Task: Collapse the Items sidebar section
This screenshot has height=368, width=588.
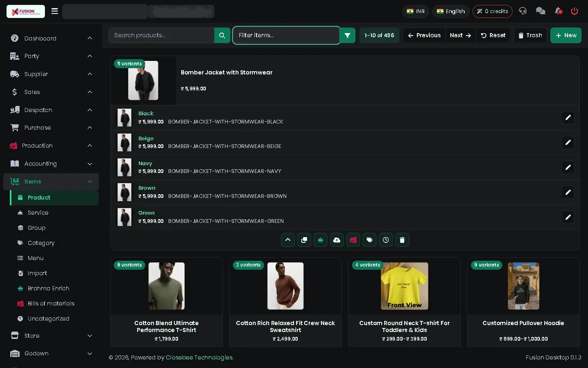Action: [x=51, y=182]
